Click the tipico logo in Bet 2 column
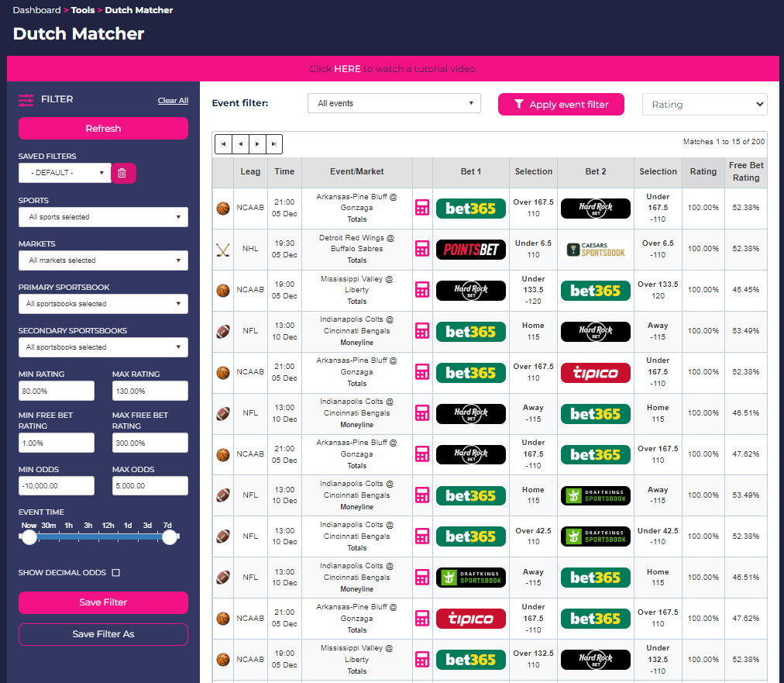784x683 pixels. point(596,373)
